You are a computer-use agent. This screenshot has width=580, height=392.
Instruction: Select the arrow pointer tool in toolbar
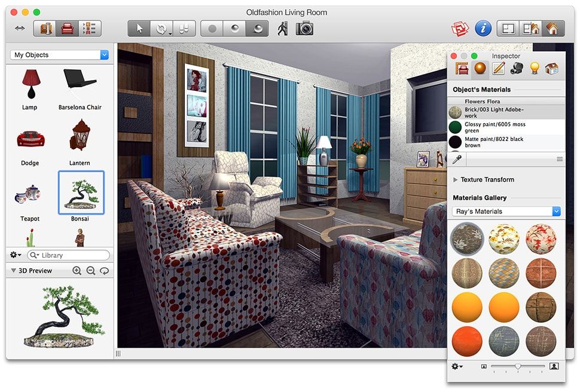[139, 29]
